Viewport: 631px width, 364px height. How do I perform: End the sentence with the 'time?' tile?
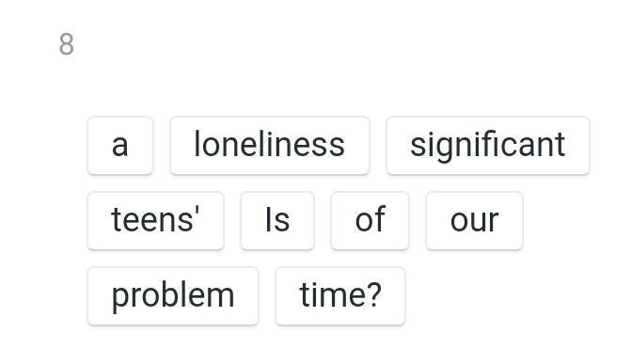coord(340,296)
